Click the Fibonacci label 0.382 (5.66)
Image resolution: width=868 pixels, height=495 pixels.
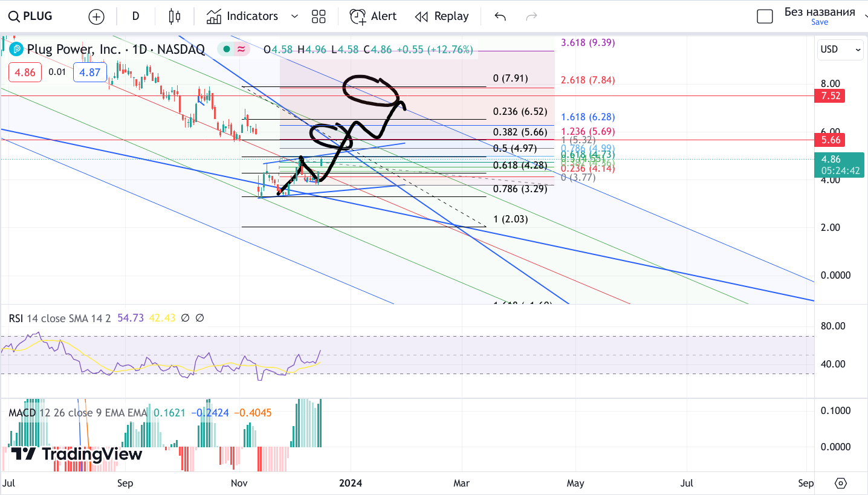coord(520,132)
